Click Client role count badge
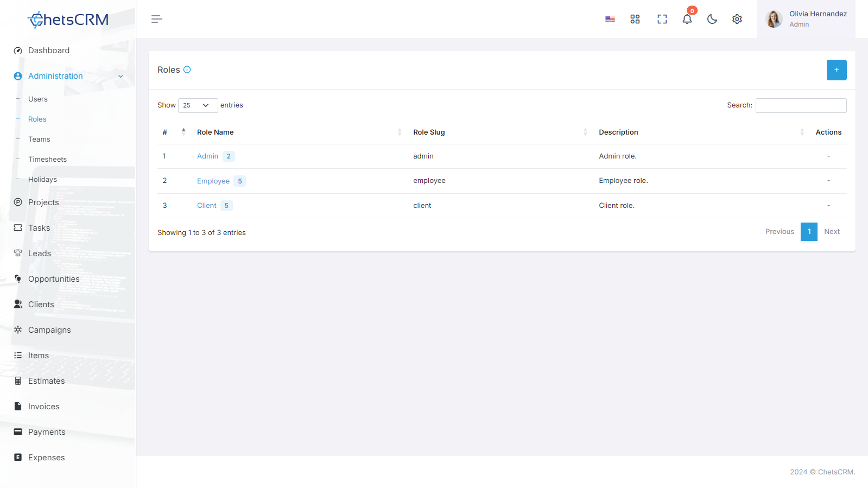 pos(226,206)
